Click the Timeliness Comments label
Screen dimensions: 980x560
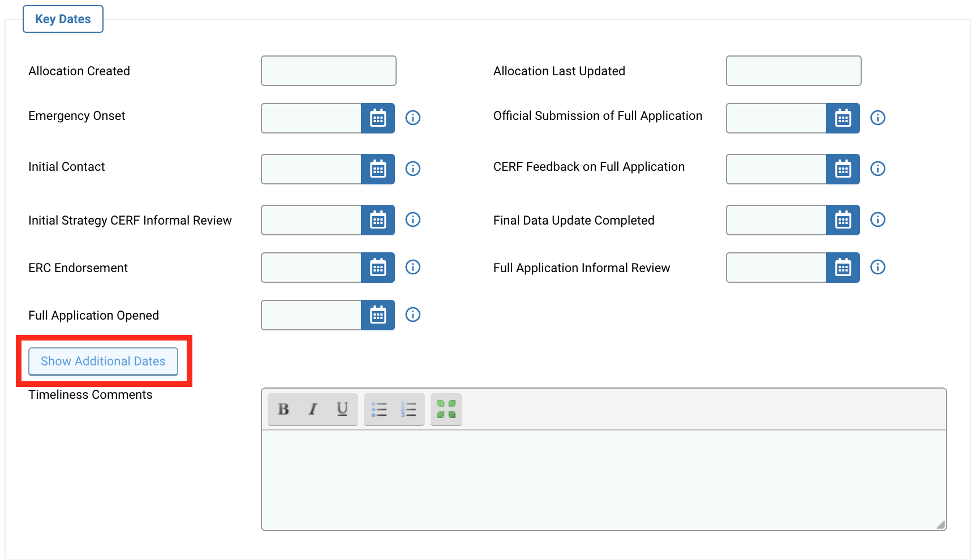tap(91, 395)
